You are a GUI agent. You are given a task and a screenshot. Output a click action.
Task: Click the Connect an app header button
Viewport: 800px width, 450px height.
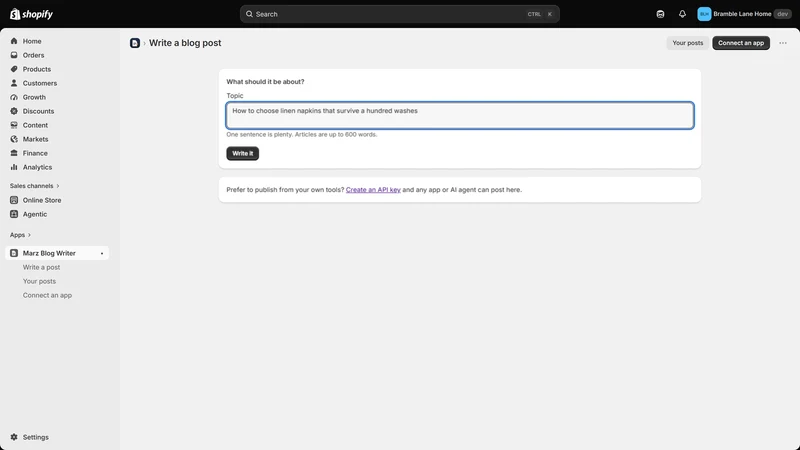[x=741, y=43]
